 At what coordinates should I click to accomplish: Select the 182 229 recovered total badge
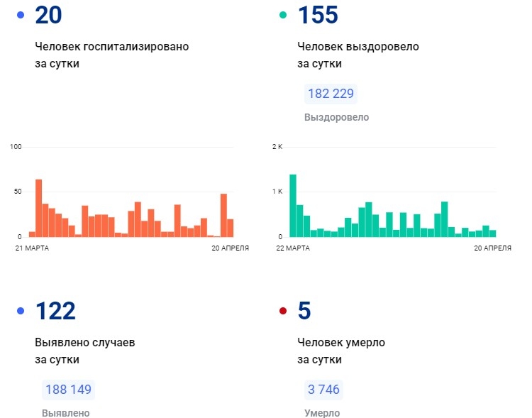pos(331,94)
